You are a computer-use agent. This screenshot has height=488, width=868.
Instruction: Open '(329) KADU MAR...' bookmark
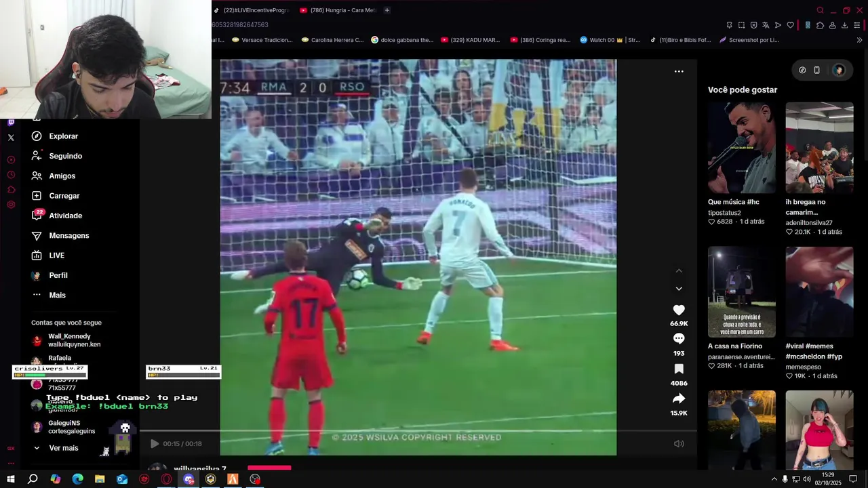[470, 40]
